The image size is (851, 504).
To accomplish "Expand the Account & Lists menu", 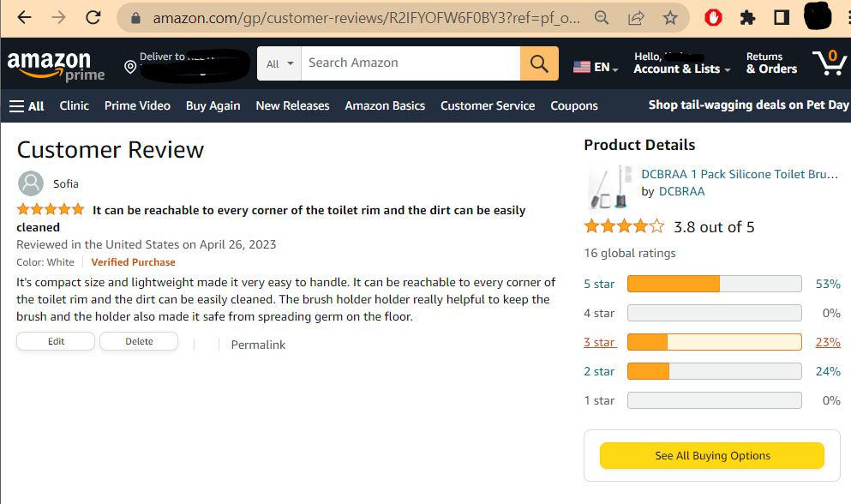I will [681, 63].
